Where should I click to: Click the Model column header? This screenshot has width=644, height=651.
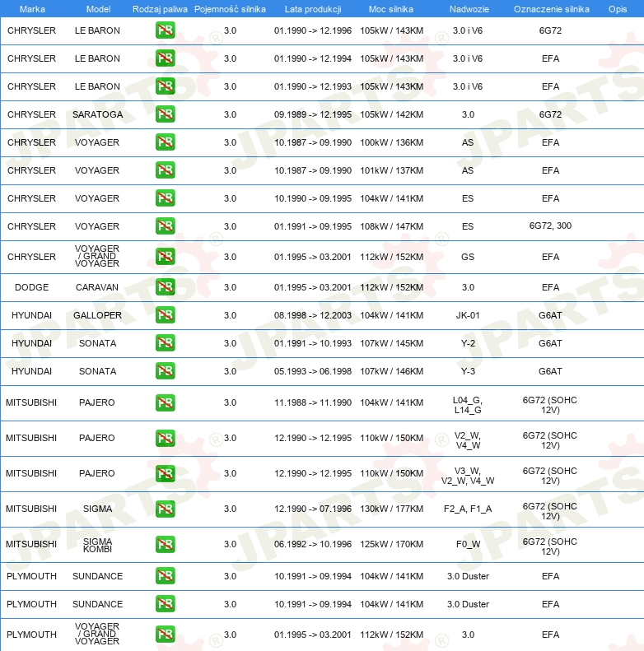pos(98,9)
